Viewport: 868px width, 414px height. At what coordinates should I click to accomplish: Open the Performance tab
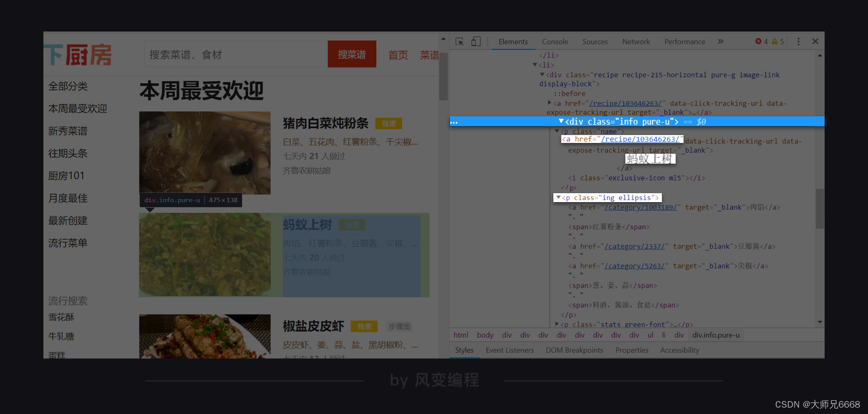pos(685,42)
